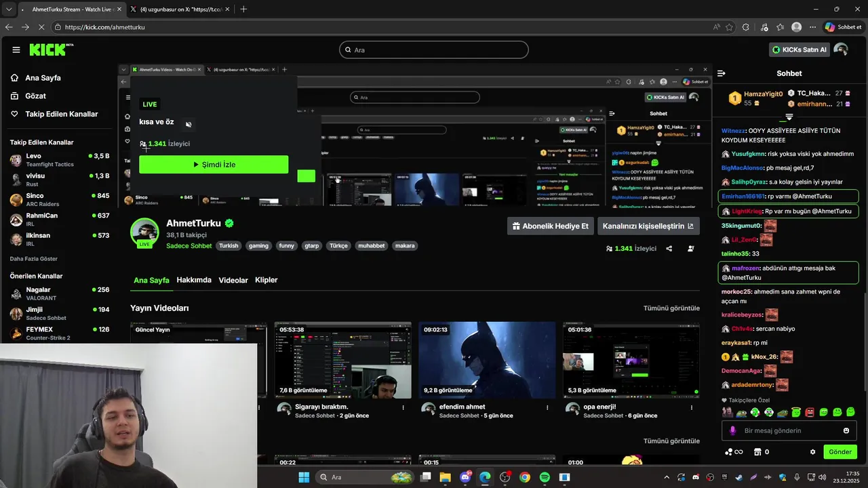
Task: Open the Sigarayı bıraktım video thumbnail
Action: point(342,360)
